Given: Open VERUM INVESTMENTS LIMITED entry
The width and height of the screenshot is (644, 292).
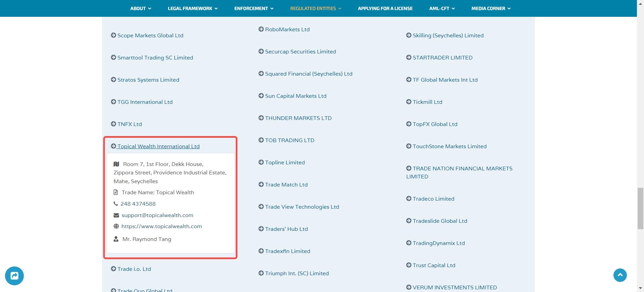Looking at the screenshot, I should tap(451, 287).
